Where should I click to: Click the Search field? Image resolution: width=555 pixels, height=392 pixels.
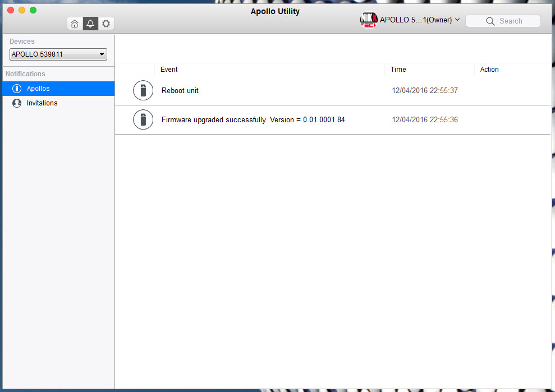(503, 21)
